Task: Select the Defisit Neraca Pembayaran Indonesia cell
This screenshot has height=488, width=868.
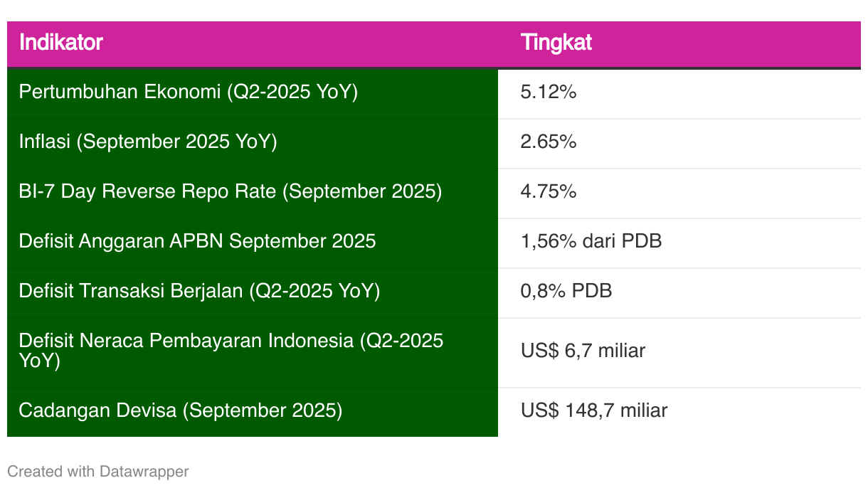Action: tap(231, 351)
